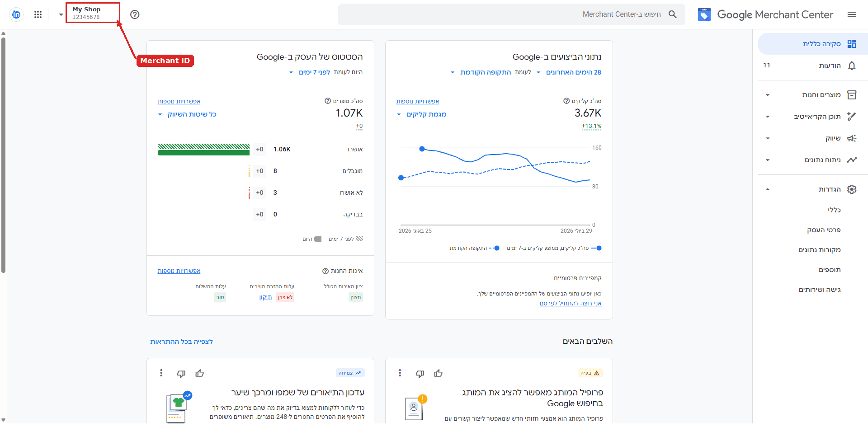Expand the marketing section arrow
868x427 pixels.
[768, 138]
